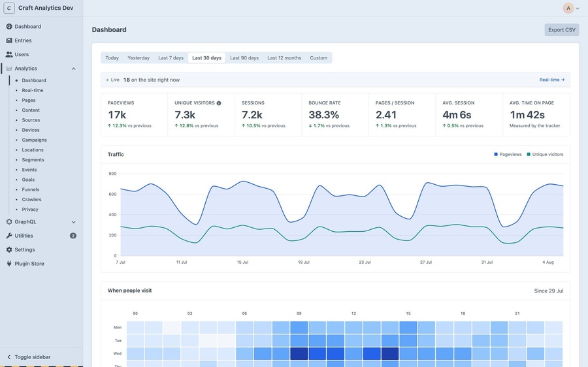588x367 pixels.
Task: Open the Sources analytics subitem
Action: [31, 120]
